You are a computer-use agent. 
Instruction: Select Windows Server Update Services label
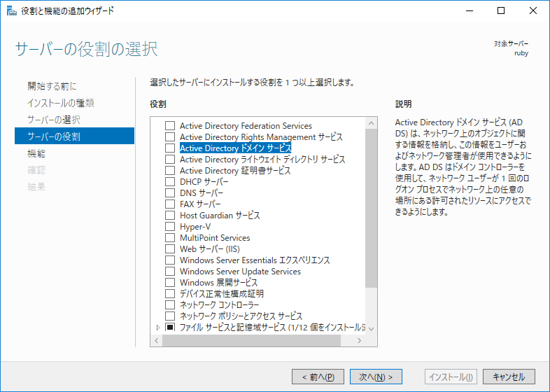tap(240, 272)
